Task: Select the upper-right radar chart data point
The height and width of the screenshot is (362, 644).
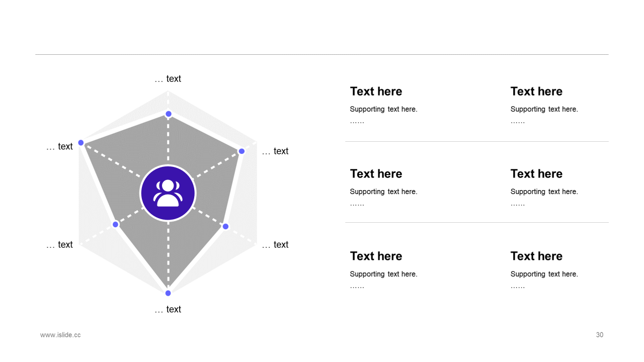Action: pos(242,151)
